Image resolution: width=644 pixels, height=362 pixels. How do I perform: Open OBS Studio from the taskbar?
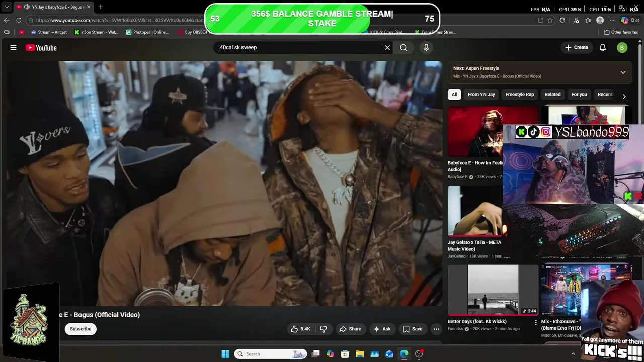tap(419, 354)
